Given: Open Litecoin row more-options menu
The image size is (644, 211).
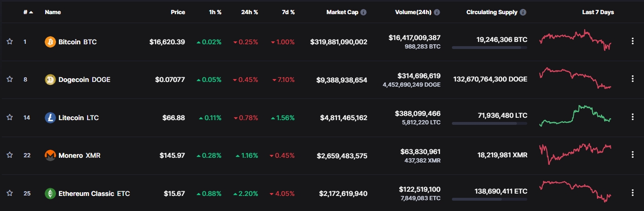Looking at the screenshot, I should tap(633, 117).
